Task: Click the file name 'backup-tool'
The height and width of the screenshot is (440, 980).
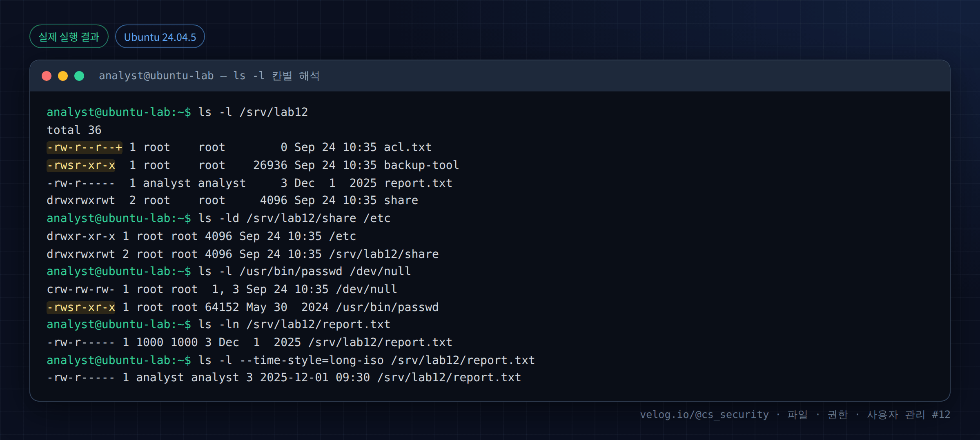Action: point(421,165)
